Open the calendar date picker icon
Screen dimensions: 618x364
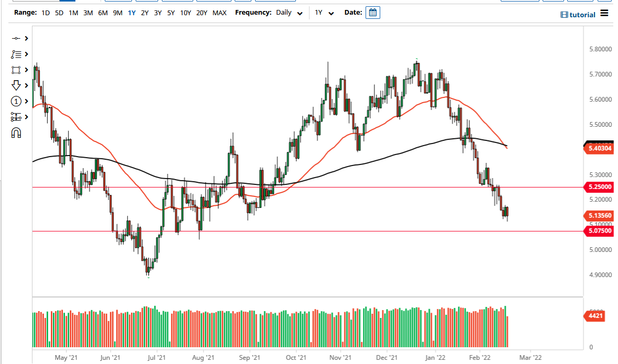(x=372, y=12)
